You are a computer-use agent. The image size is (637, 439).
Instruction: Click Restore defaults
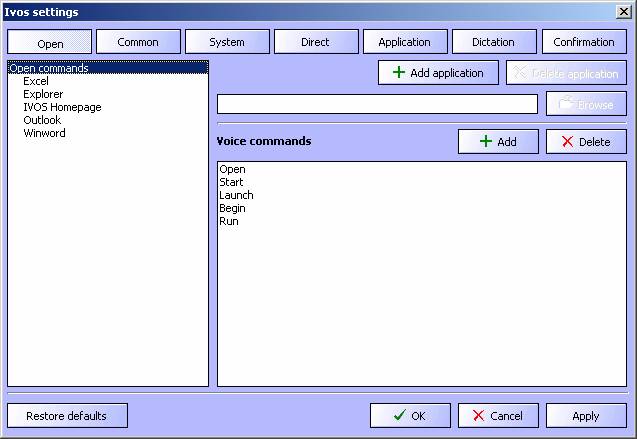(67, 415)
